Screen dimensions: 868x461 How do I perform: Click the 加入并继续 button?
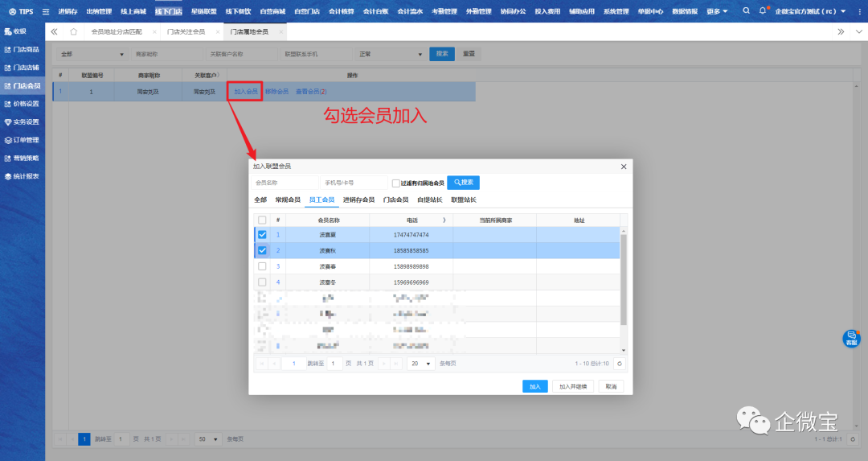tap(573, 386)
